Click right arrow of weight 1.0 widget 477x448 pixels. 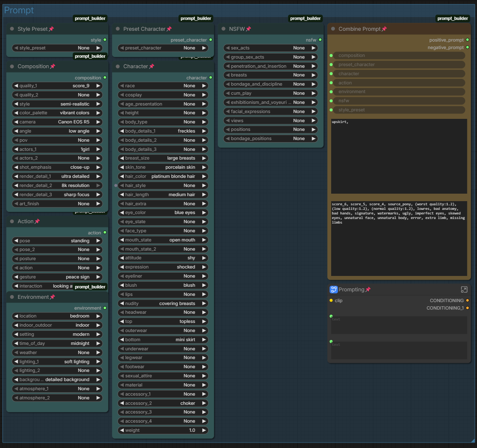pyautogui.click(x=204, y=431)
